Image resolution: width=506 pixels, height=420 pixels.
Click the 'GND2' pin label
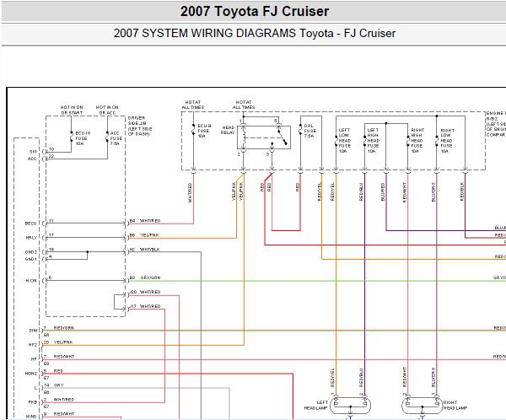[x=31, y=252]
